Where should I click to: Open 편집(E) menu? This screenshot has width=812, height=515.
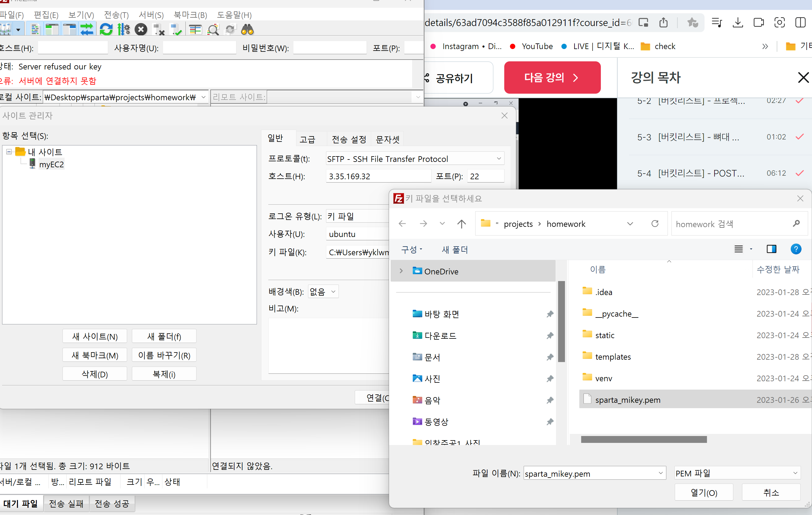[46, 15]
